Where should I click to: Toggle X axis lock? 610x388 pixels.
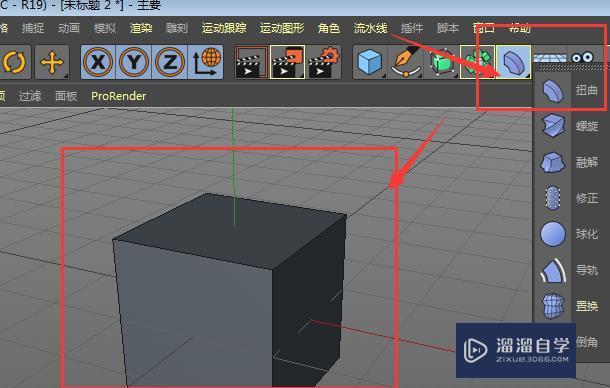coord(98,62)
